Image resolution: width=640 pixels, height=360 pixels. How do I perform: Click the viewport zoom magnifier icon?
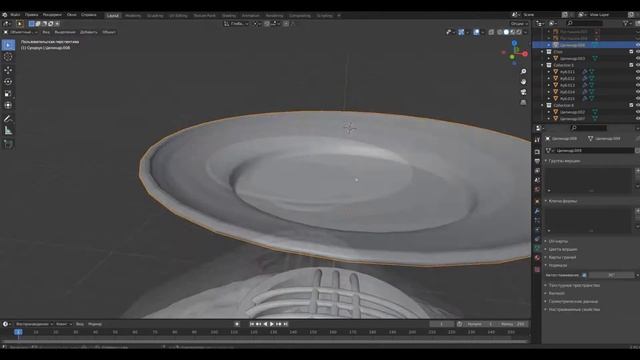523,71
